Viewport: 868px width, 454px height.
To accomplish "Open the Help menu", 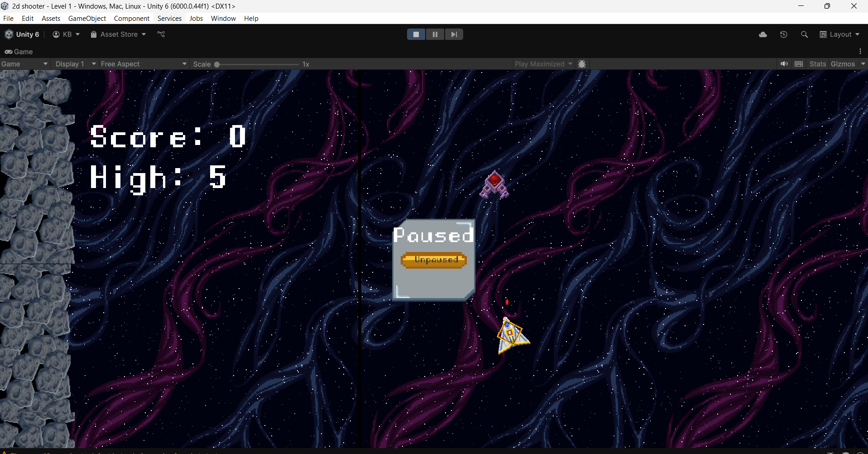I will point(251,19).
